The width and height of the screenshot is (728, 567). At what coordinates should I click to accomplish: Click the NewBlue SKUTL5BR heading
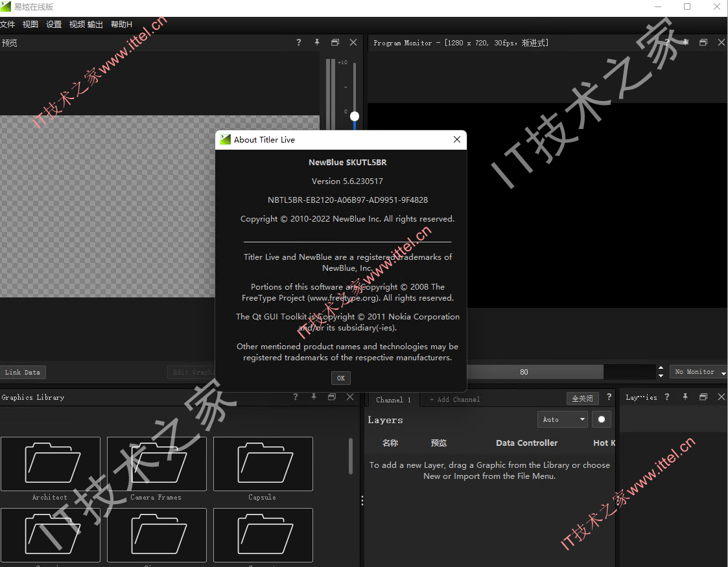(347, 163)
